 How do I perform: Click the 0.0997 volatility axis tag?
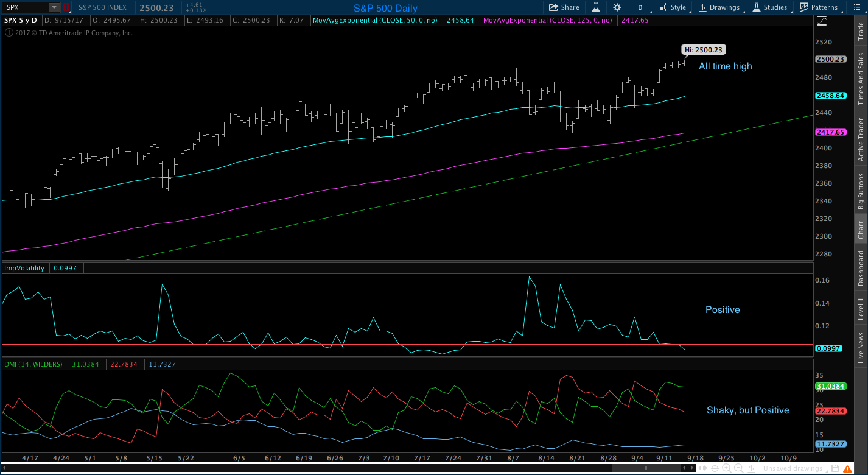[830, 348]
